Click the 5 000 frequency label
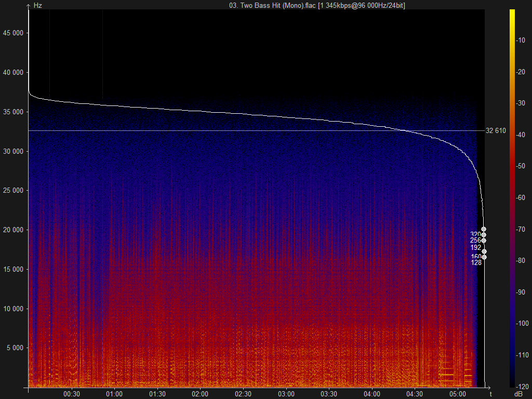This screenshot has height=399, width=532. click(15, 348)
